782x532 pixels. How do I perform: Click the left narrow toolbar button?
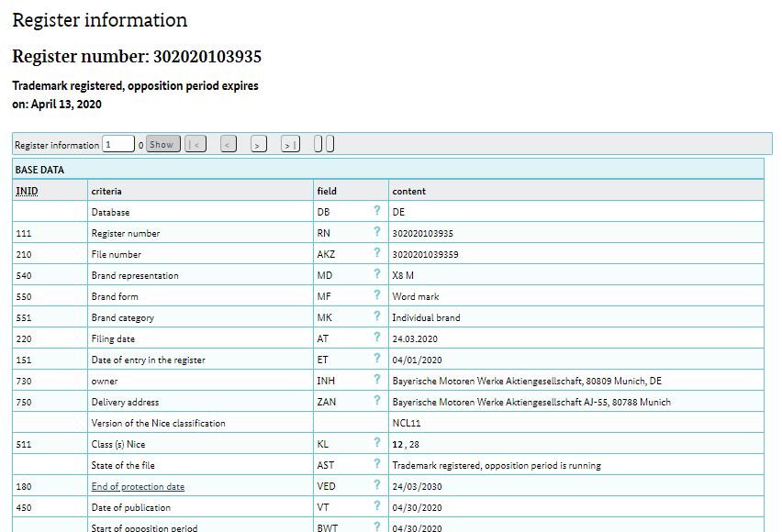click(x=318, y=144)
